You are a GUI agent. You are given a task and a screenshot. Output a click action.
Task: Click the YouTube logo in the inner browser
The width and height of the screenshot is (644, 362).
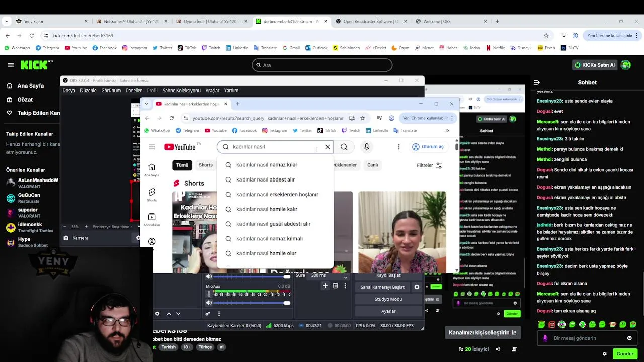180,147
